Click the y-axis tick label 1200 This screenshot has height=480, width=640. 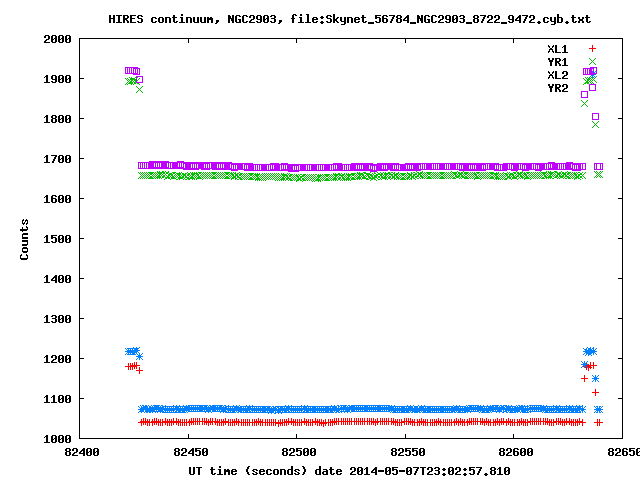pos(58,359)
